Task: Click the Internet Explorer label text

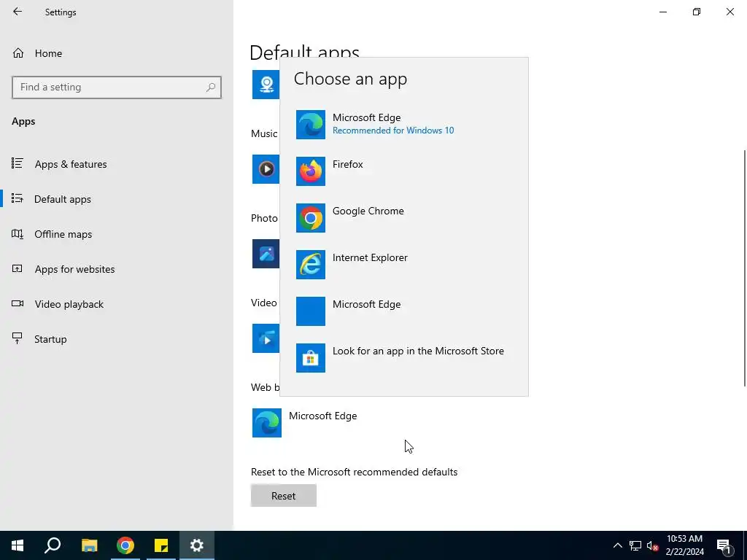Action: coord(370,257)
